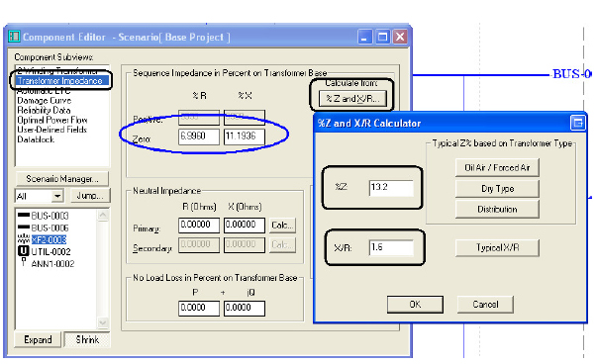Click the Jump button
Screen dimensions: 597x364
pos(90,196)
